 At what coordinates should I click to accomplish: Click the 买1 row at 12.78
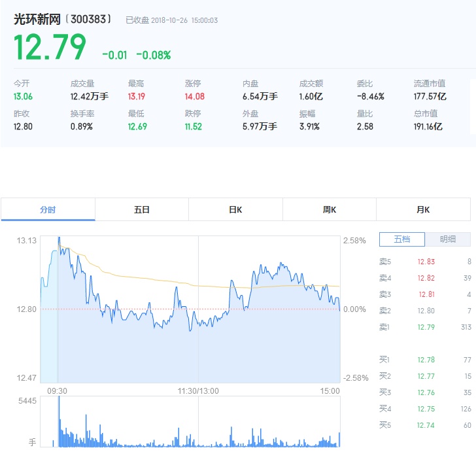tap(425, 360)
